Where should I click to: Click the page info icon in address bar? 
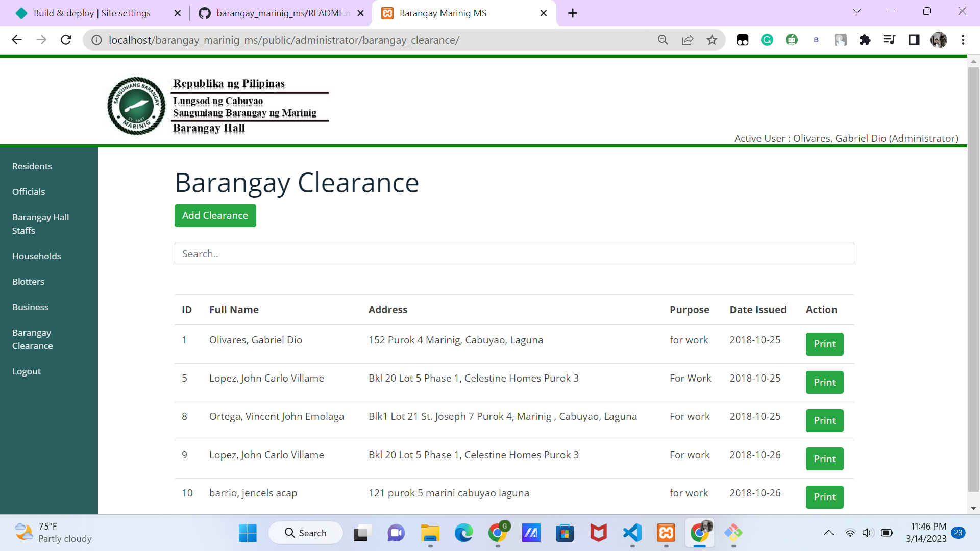pyautogui.click(x=96, y=40)
